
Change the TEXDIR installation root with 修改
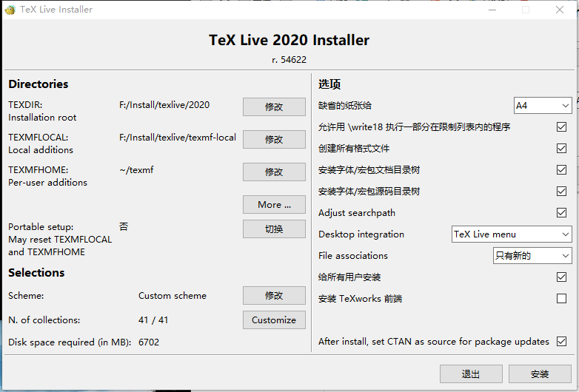tap(274, 107)
